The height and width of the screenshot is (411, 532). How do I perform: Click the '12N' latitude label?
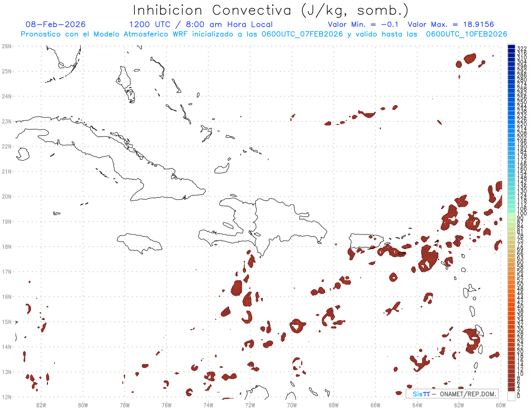(x=6, y=397)
